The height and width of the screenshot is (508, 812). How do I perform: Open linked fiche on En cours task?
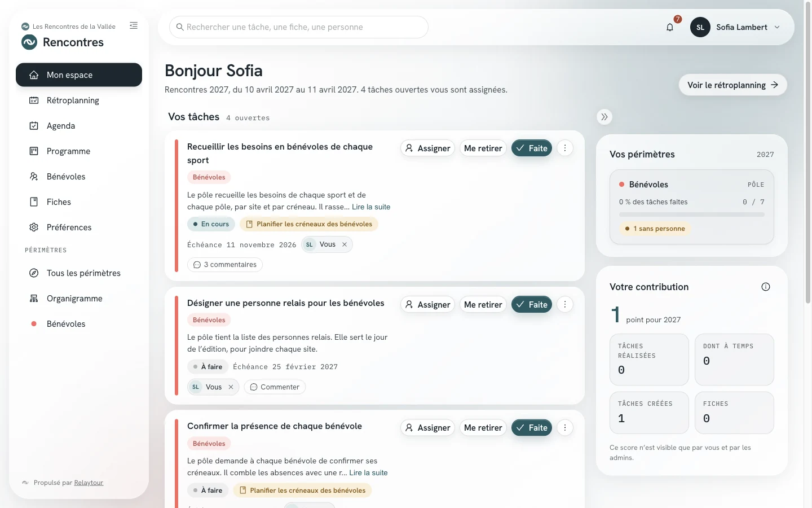point(309,224)
